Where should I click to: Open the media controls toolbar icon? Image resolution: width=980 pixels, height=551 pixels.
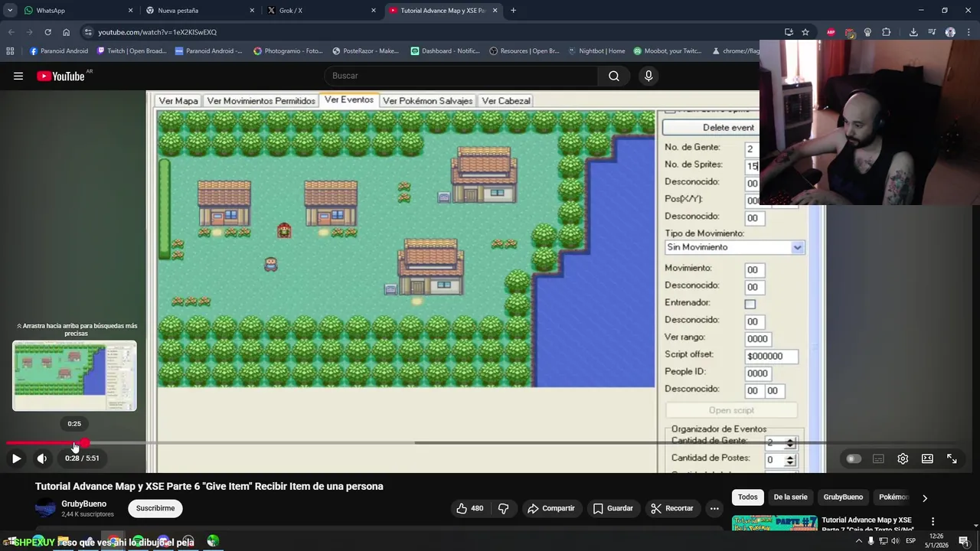(932, 32)
